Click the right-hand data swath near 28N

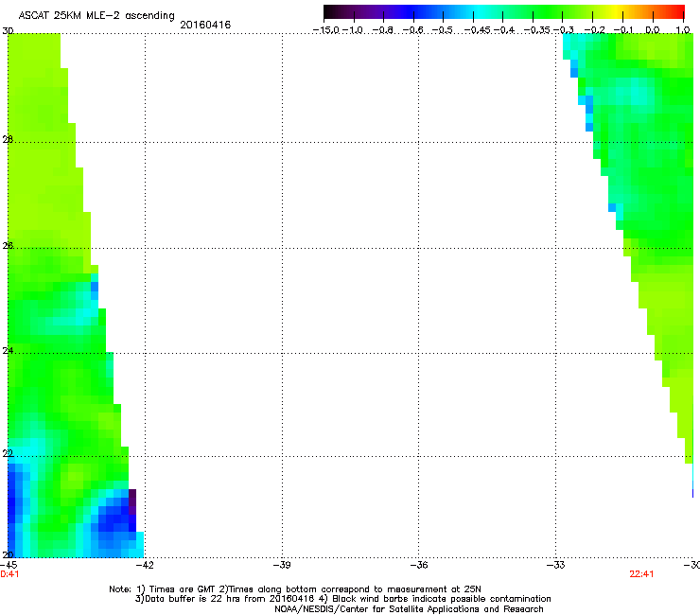[643, 143]
